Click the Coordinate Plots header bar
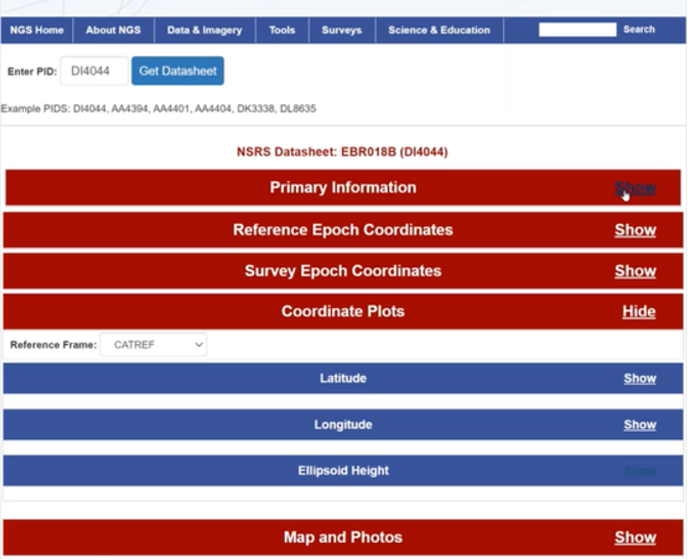The height and width of the screenshot is (560, 688). pos(343,312)
